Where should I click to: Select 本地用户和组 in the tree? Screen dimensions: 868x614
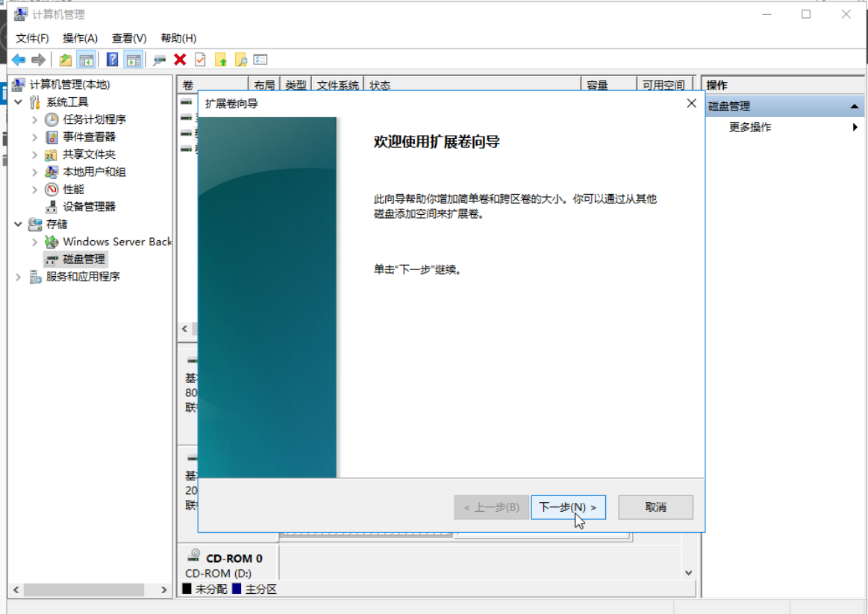(94, 172)
